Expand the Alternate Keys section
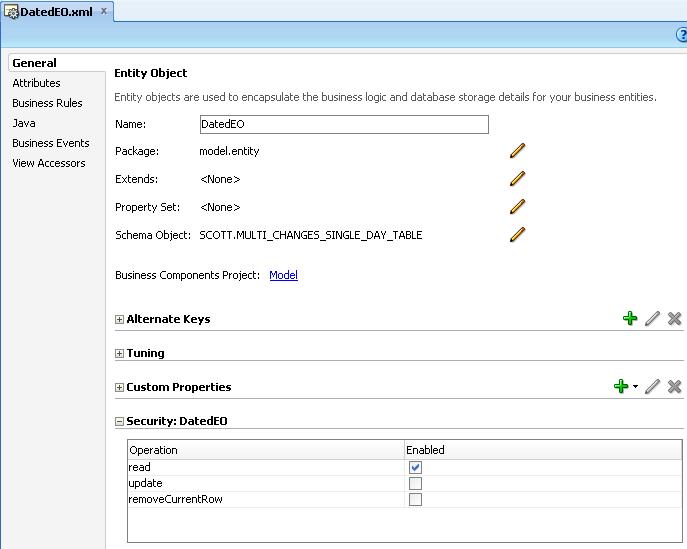The width and height of the screenshot is (687, 549). (119, 319)
